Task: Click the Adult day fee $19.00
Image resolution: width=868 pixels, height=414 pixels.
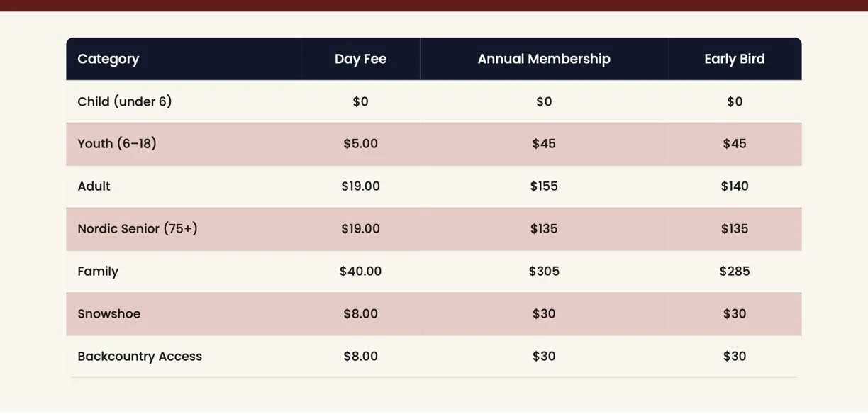Action: point(360,186)
